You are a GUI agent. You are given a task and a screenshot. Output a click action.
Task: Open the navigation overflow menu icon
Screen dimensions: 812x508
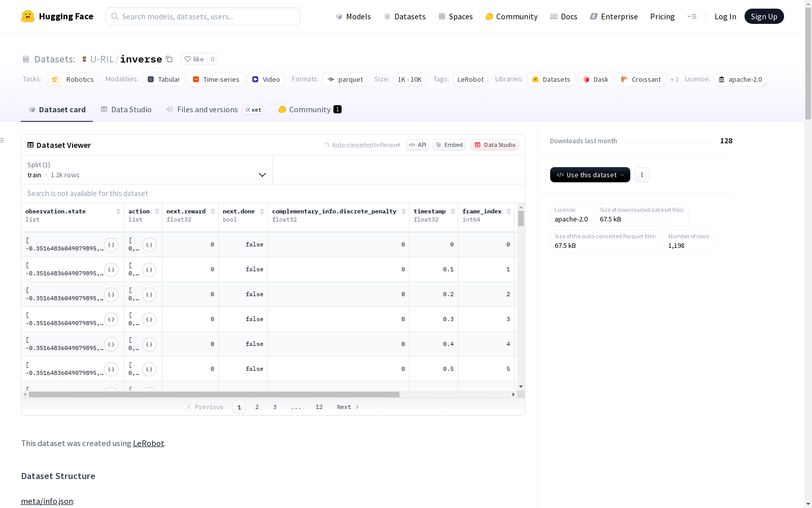[x=692, y=16]
